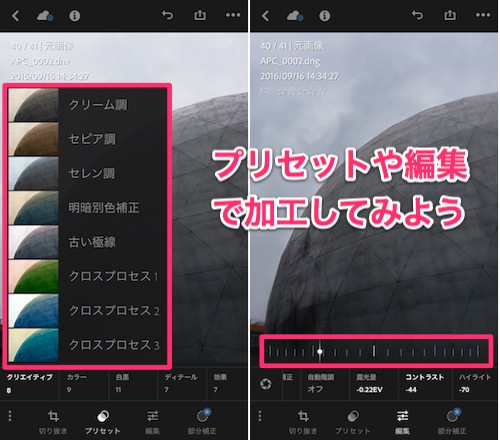This screenshot has width=500, height=440.
Task: Tap プリセット tool in left screen
Action: click(103, 422)
